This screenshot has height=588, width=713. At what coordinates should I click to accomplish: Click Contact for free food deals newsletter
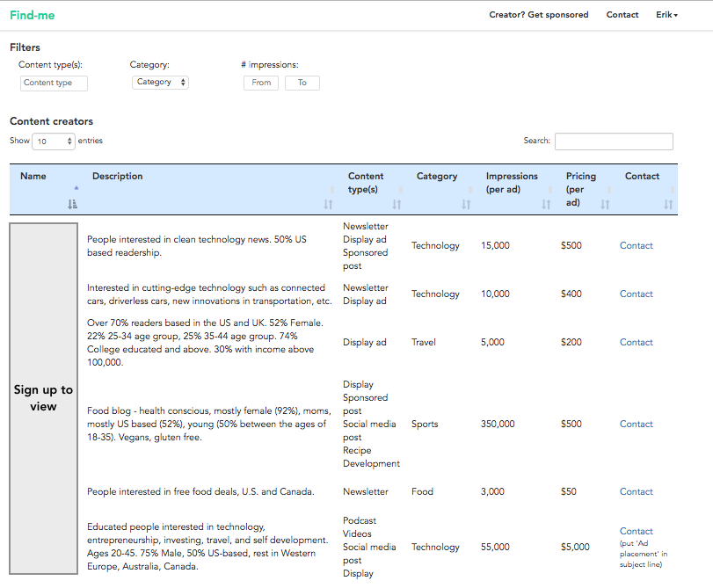pyautogui.click(x=636, y=492)
